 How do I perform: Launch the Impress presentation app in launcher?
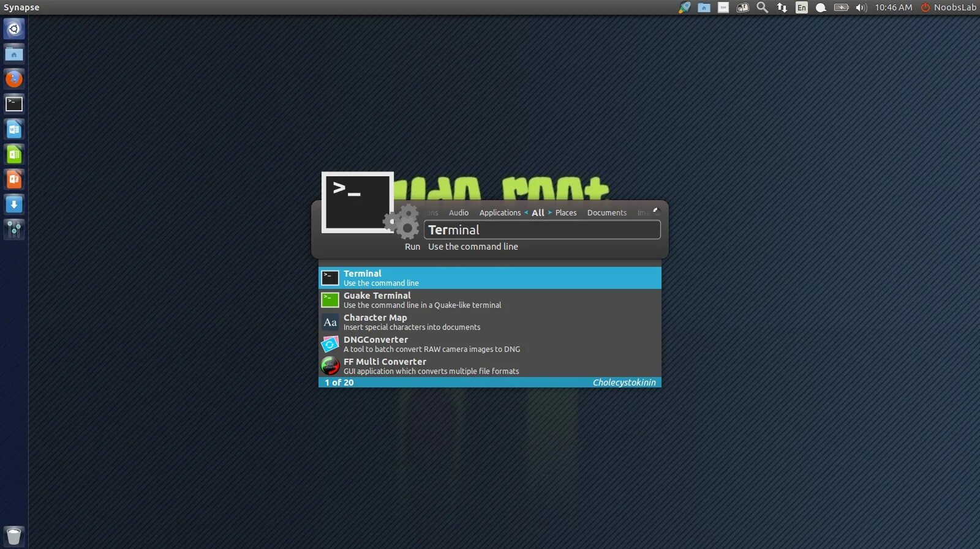[14, 179]
